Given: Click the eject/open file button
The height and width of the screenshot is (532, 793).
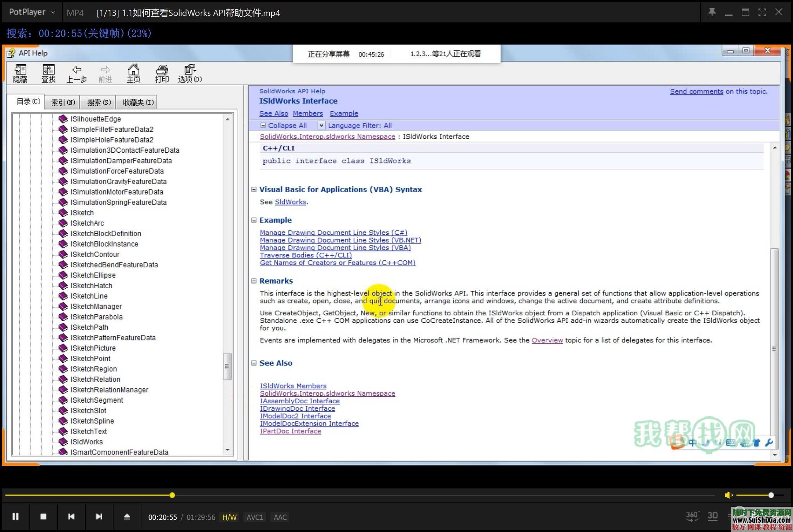Looking at the screenshot, I should coord(127,517).
